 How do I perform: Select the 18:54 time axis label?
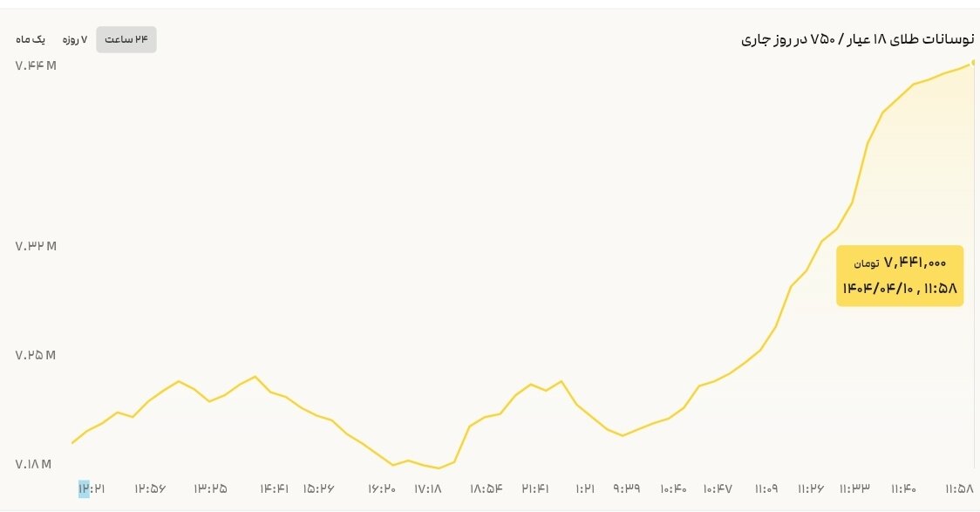point(487,489)
